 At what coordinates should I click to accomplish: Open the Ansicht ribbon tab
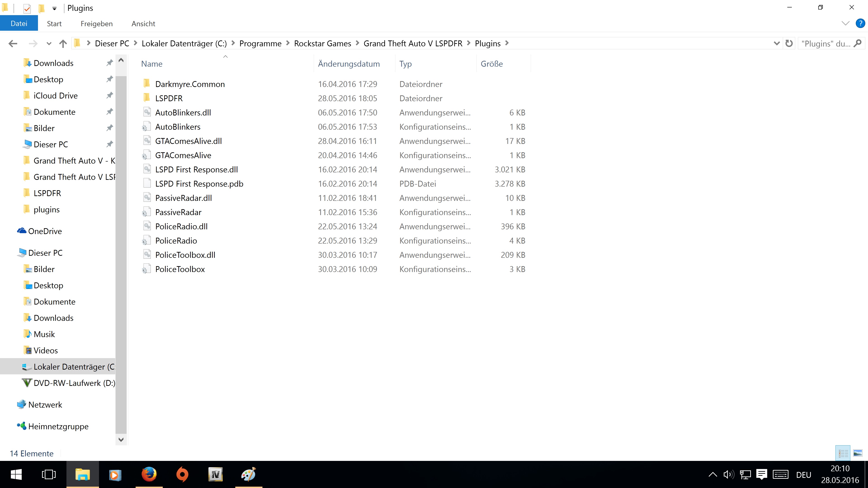143,23
